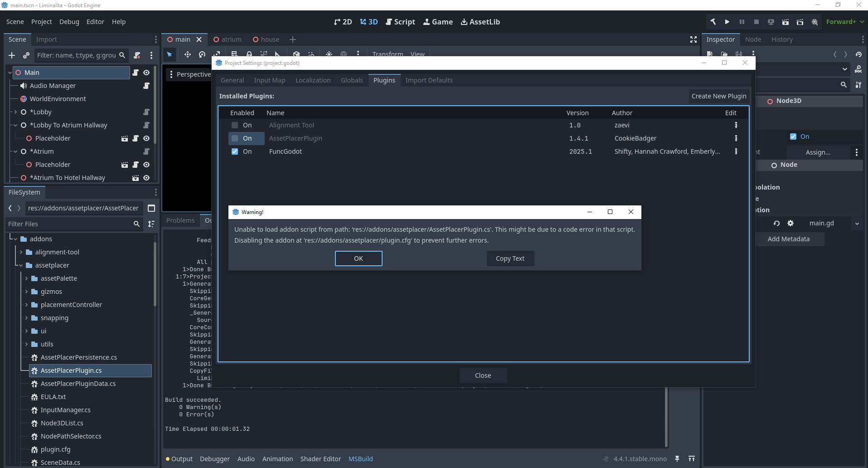868x468 pixels.
Task: Expand the alignment-tool folder
Action: 21,252
